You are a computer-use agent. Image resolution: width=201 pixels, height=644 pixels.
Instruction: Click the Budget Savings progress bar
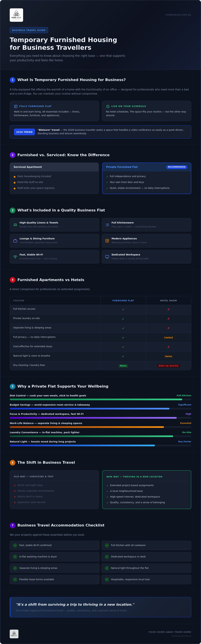pos(100,409)
